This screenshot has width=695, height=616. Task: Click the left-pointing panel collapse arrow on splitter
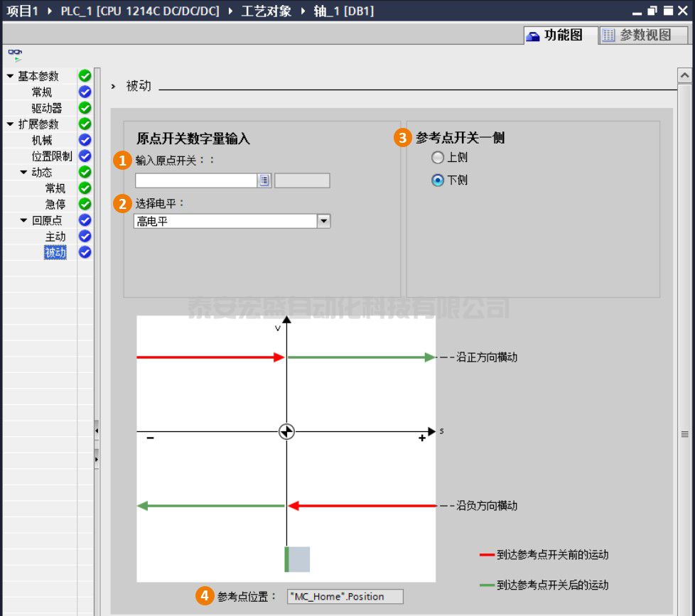pyautogui.click(x=97, y=431)
